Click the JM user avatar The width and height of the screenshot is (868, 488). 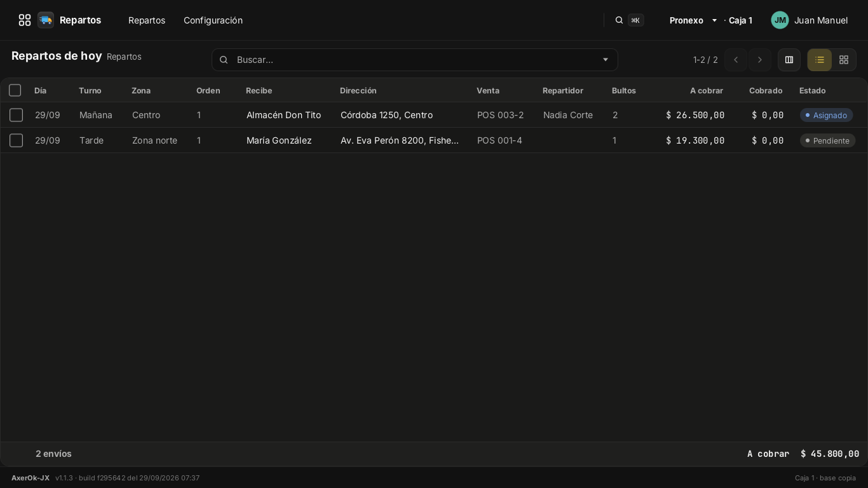click(780, 20)
